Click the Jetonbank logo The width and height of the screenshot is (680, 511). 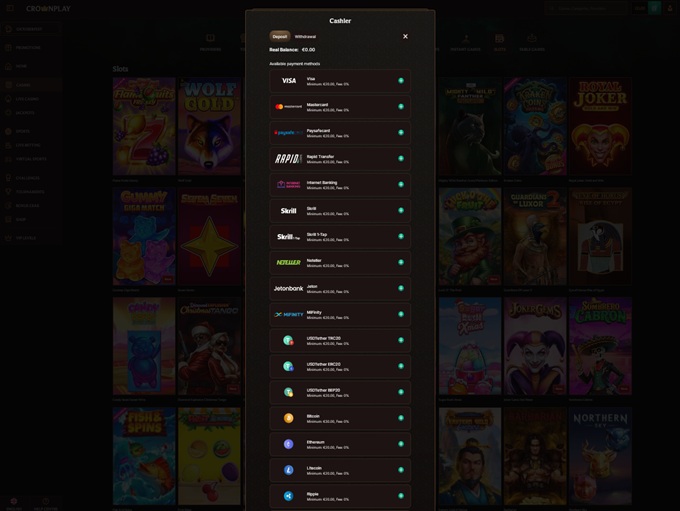point(288,289)
